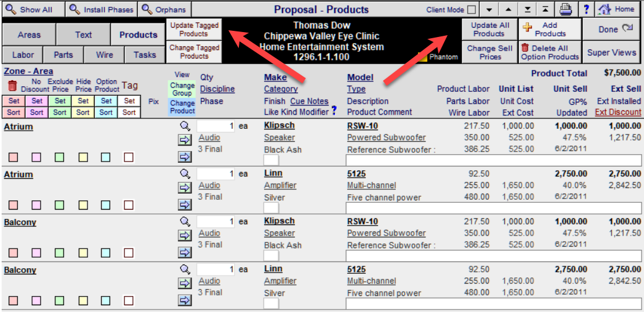Click Update Tagged Products button

tap(195, 29)
